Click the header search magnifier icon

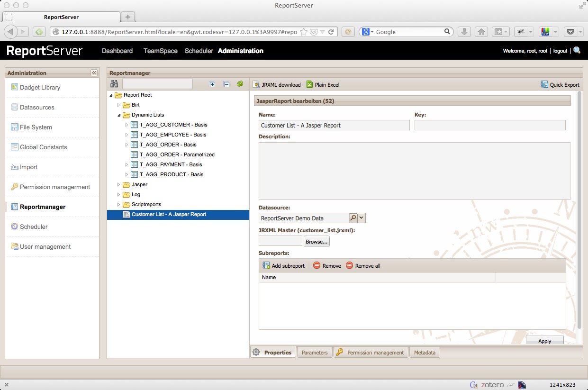pyautogui.click(x=577, y=50)
